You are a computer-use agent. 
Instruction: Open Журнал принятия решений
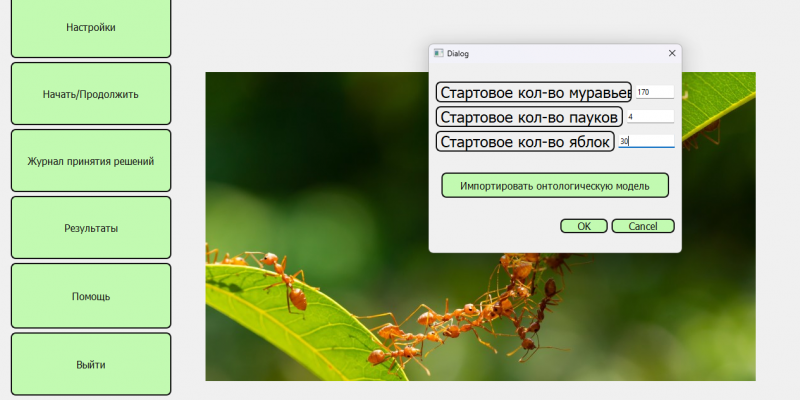point(91,160)
